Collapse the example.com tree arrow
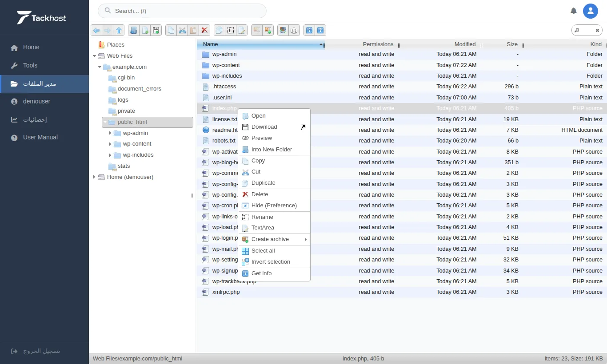This screenshot has width=607, height=364. [100, 67]
